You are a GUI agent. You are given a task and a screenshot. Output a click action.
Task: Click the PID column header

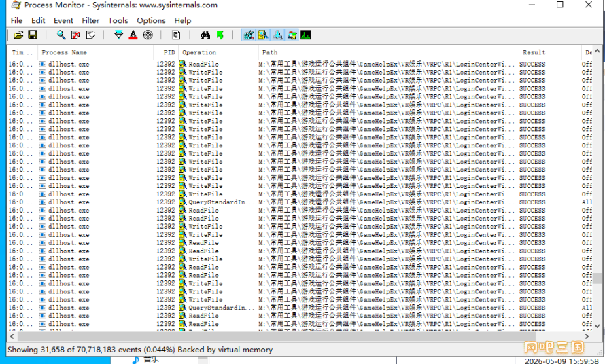click(166, 52)
